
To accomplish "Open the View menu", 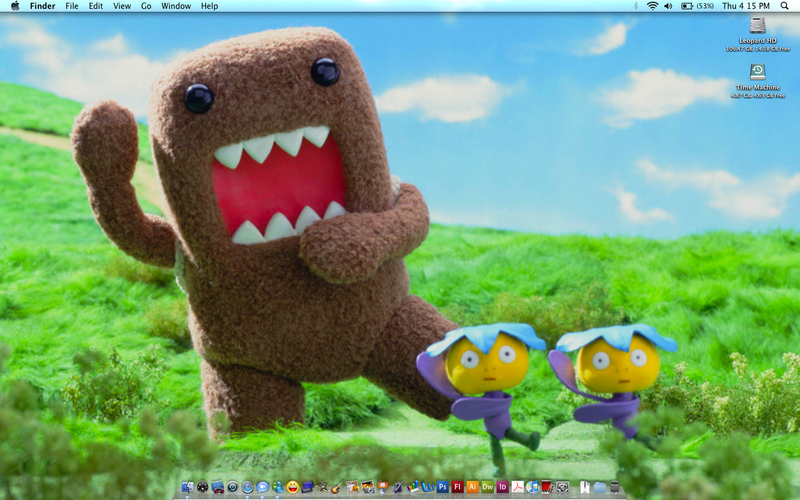I will point(122,6).
